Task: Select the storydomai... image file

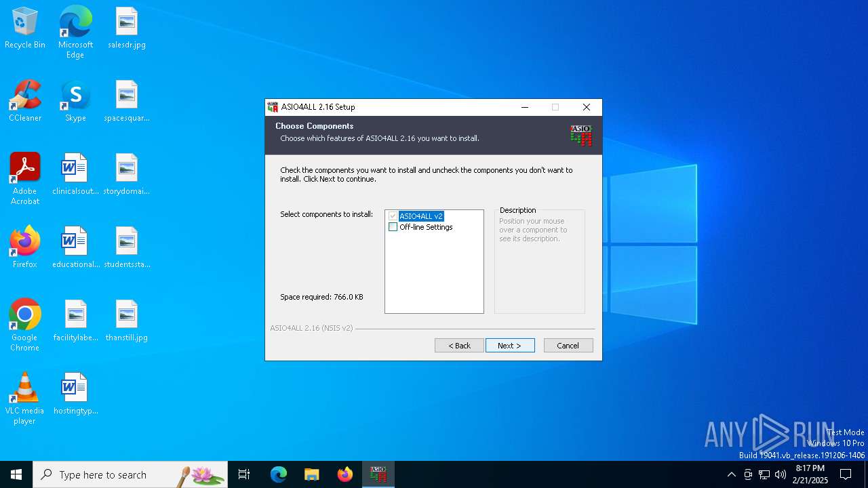Action: point(127,175)
